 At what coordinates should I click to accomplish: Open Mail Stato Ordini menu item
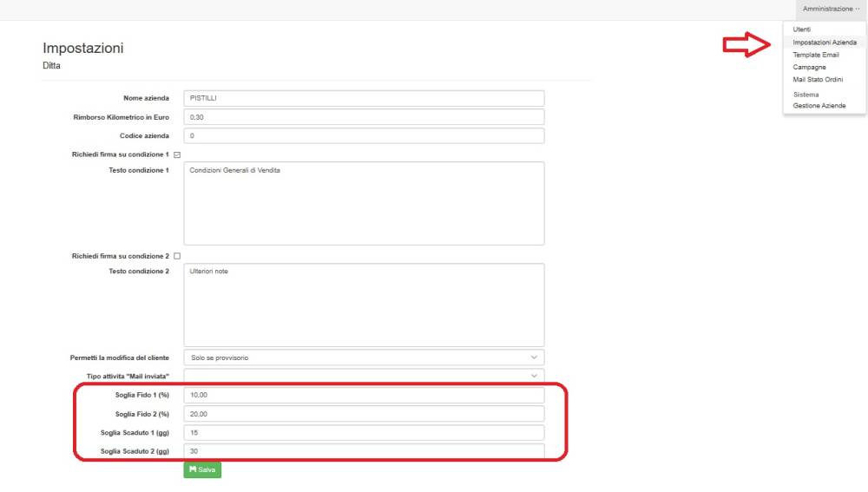click(x=818, y=79)
